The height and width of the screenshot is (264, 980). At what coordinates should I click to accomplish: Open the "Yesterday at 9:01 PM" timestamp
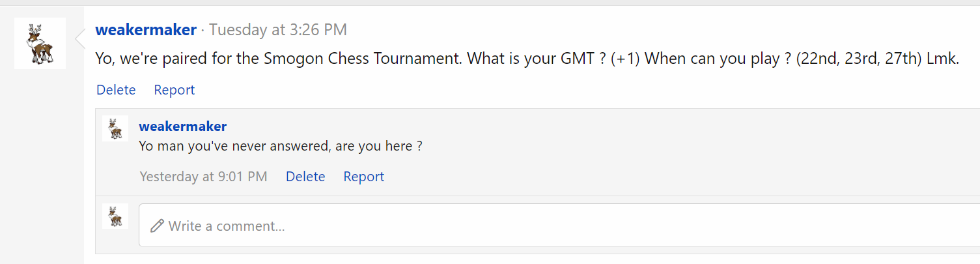[203, 177]
